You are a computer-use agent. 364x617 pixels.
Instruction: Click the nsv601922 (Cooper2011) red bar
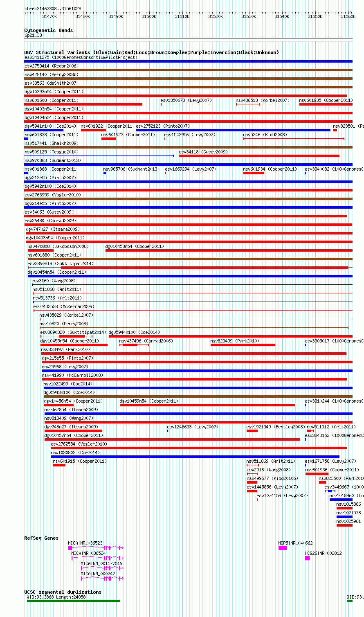93,130
